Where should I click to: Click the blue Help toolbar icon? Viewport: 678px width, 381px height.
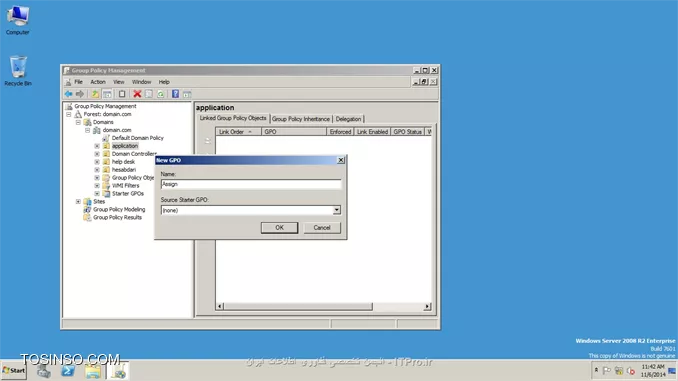(175, 94)
